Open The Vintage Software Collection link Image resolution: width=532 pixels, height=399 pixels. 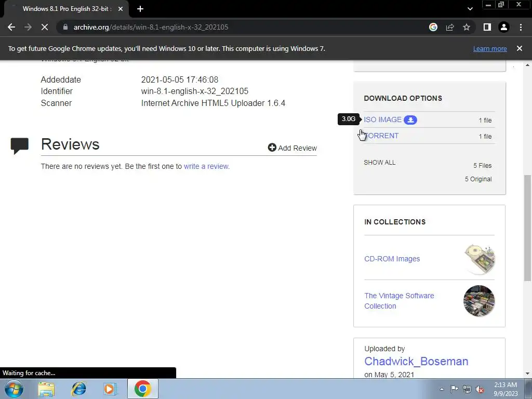click(399, 301)
